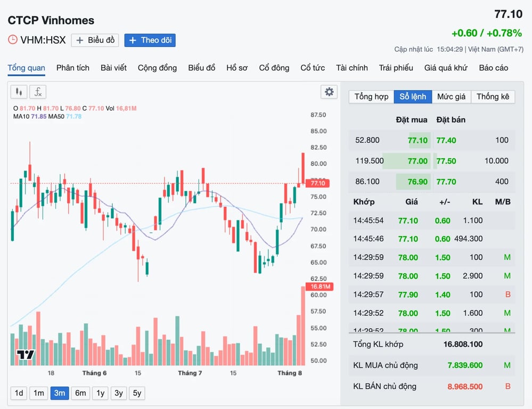
Task: Open the Tài chính tab
Action: (x=352, y=68)
